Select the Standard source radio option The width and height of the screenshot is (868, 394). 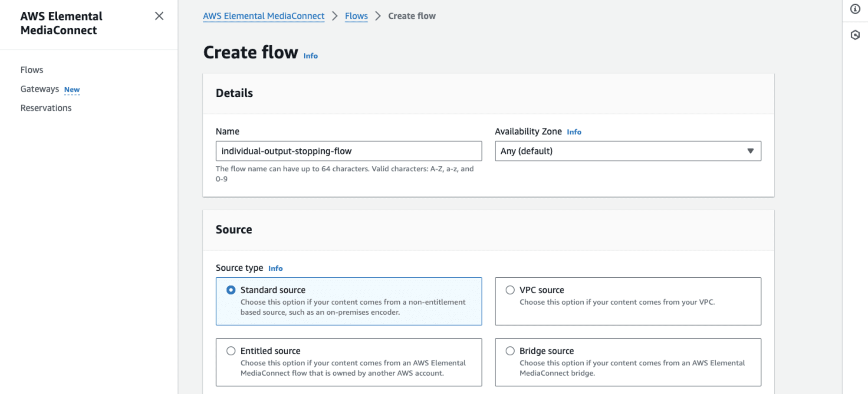click(x=231, y=290)
